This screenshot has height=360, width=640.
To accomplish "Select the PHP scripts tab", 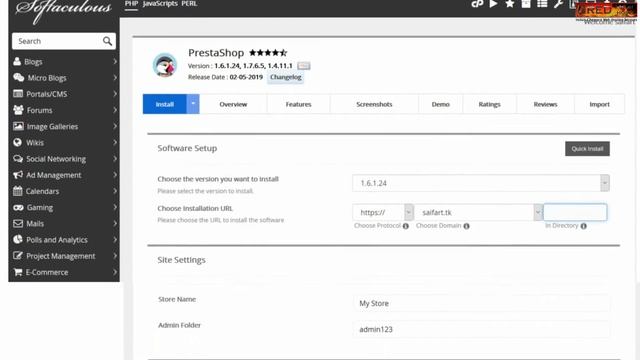I will (131, 4).
